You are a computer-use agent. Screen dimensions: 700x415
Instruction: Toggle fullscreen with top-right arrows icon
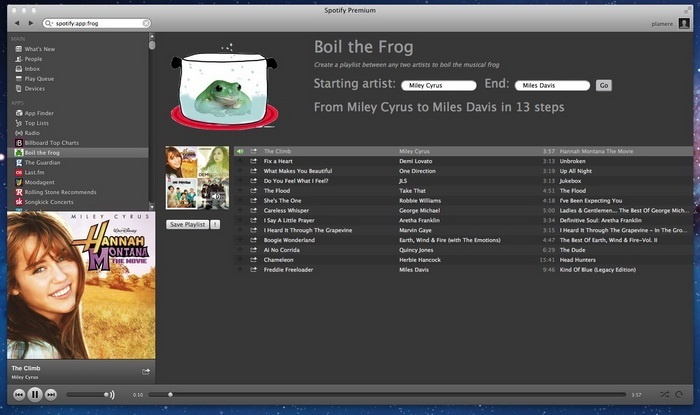pos(687,10)
